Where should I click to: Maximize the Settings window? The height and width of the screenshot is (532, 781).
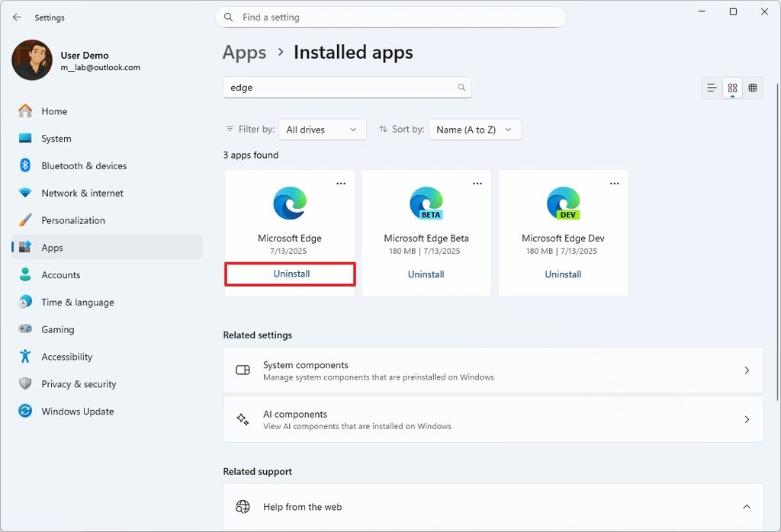(733, 11)
